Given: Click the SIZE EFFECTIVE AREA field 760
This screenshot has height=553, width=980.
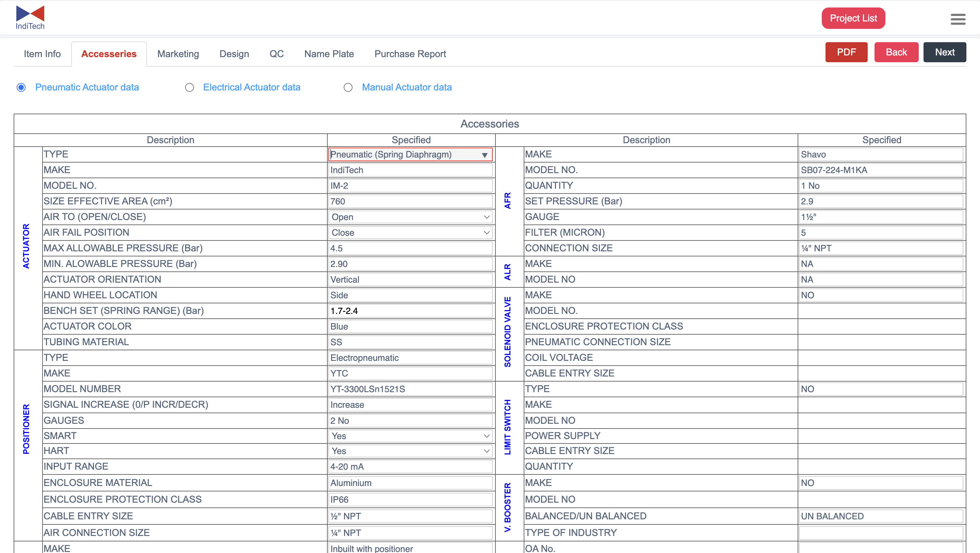Looking at the screenshot, I should click(x=410, y=201).
